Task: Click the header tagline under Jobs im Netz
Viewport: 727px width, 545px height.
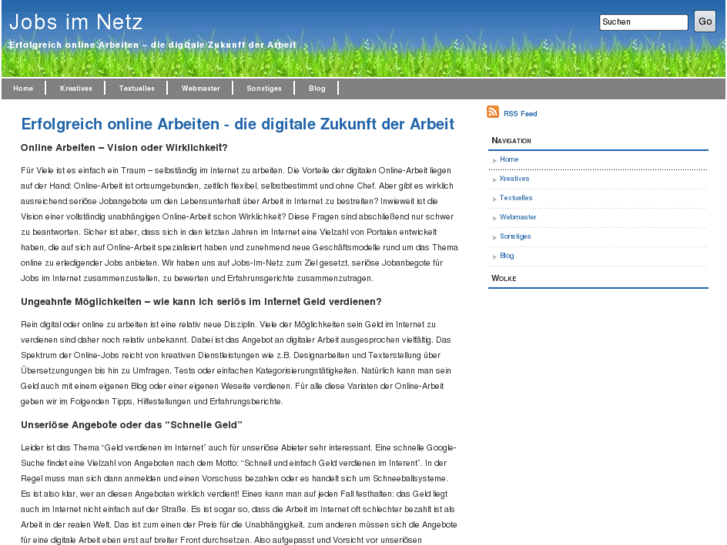Action: tap(153, 45)
